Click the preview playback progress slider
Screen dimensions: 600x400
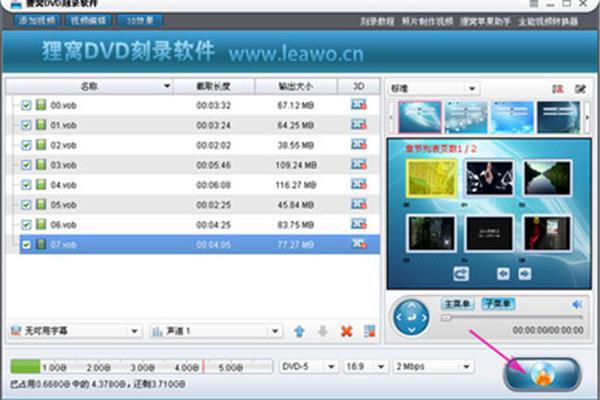(512, 317)
